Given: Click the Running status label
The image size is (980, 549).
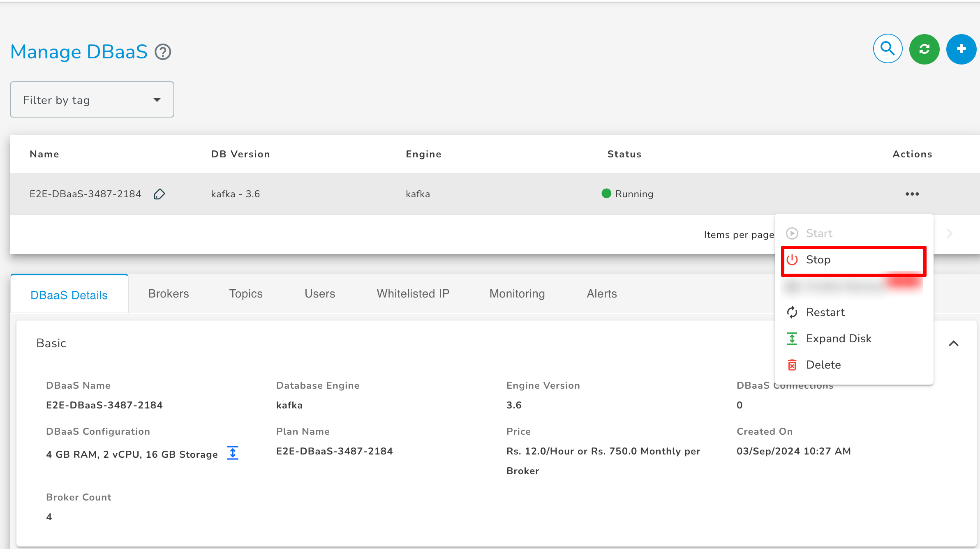Looking at the screenshot, I should tap(634, 194).
